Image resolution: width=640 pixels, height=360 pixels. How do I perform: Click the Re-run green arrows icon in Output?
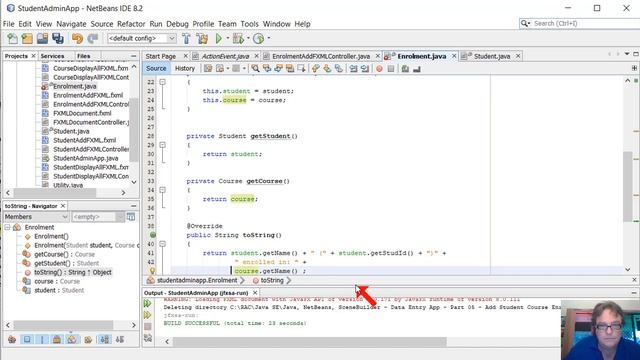click(x=147, y=303)
